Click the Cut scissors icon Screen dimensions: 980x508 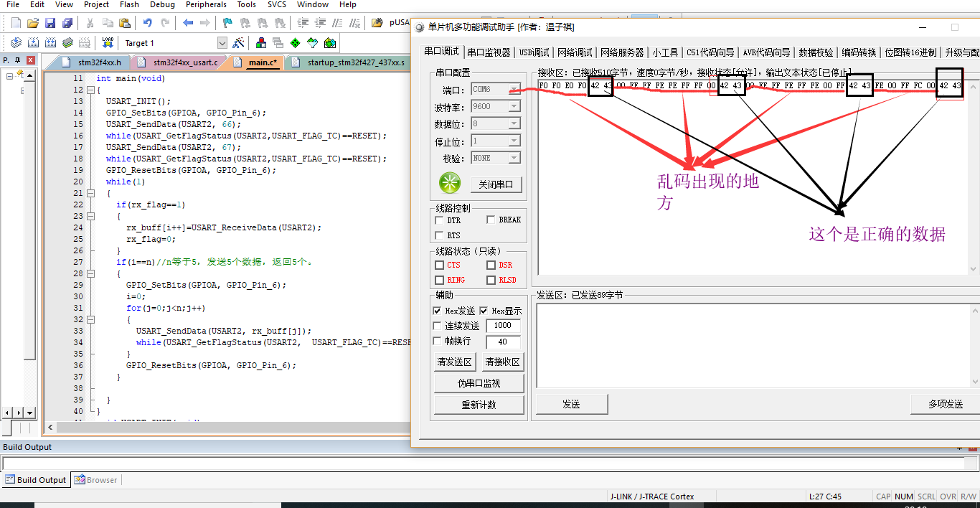point(91,23)
